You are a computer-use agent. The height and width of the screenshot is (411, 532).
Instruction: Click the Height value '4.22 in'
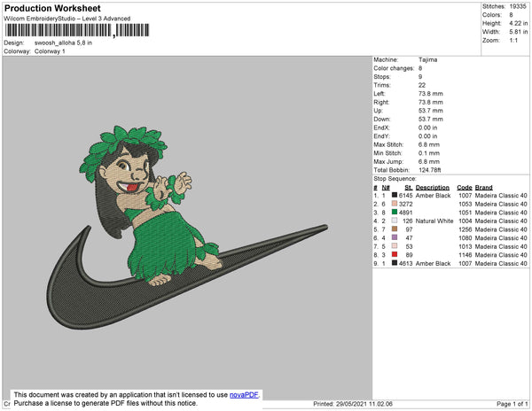[518, 23]
